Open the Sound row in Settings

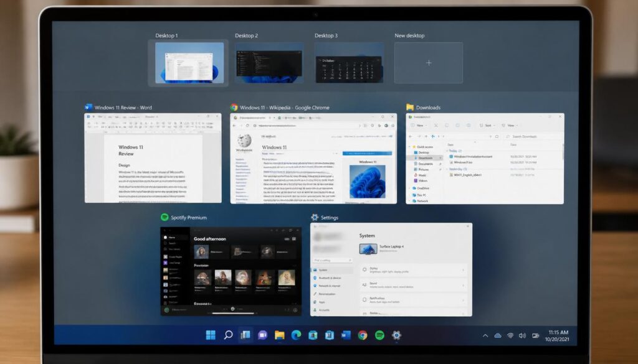pos(414,285)
